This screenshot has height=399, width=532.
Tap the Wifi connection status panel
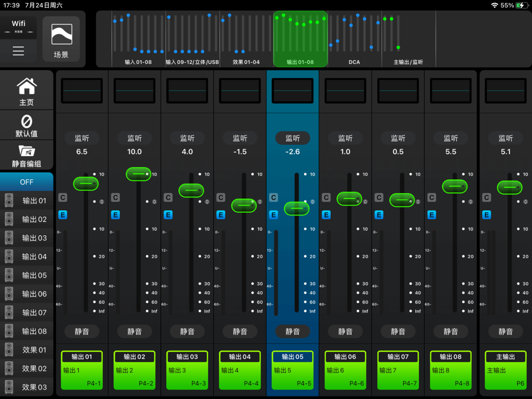[x=19, y=26]
